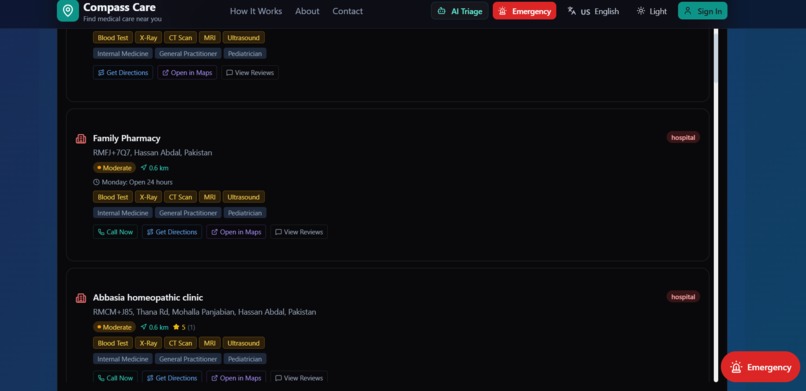Click X-Ray tag on Family Pharmacy
Viewport: 806px width, 391px height.
pyautogui.click(x=149, y=197)
